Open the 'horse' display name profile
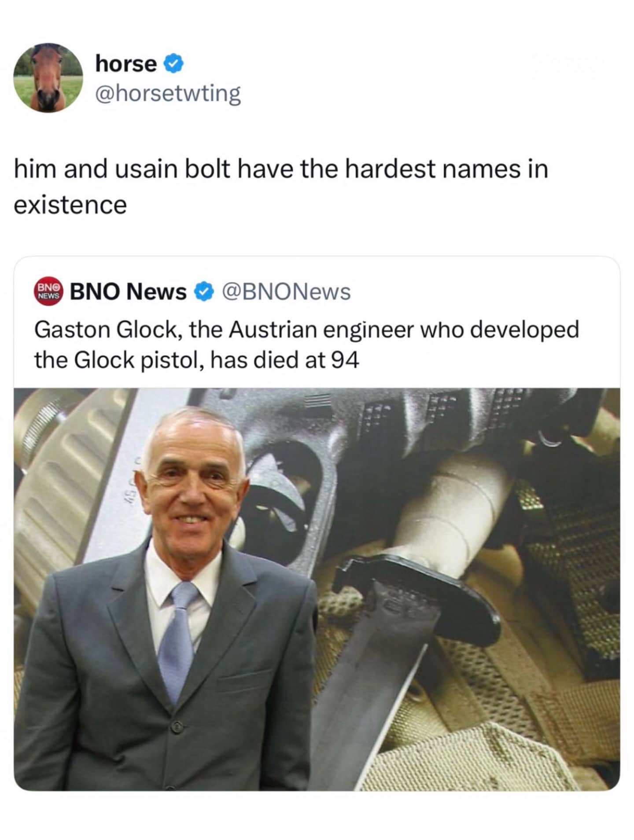 pos(126,64)
